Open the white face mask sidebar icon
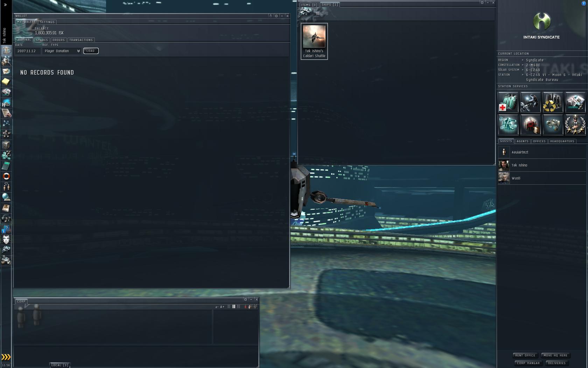 [x=6, y=239]
